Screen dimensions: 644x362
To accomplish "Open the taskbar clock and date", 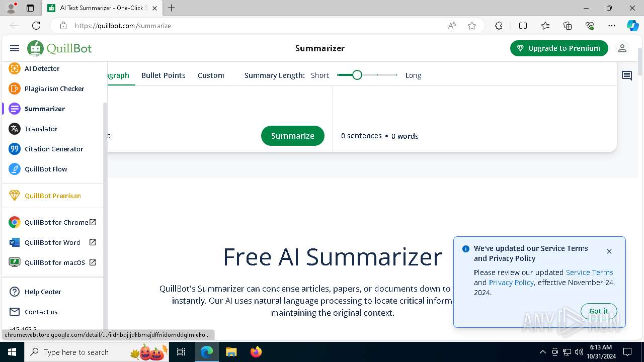I will click(601, 352).
